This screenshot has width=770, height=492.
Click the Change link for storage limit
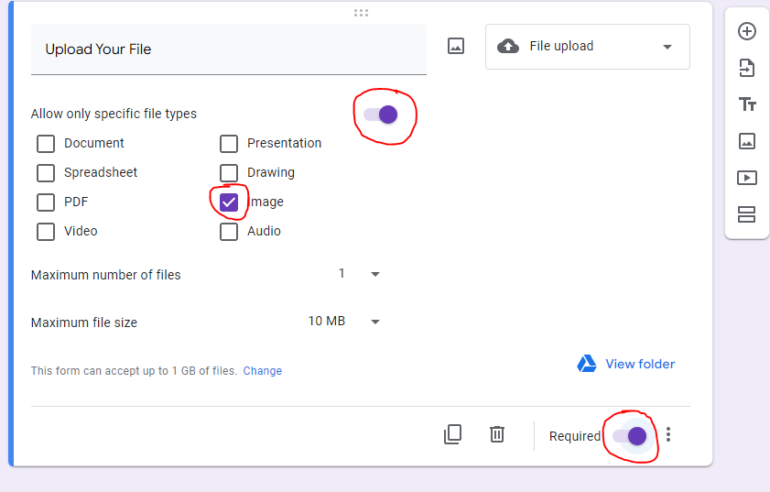pos(262,371)
